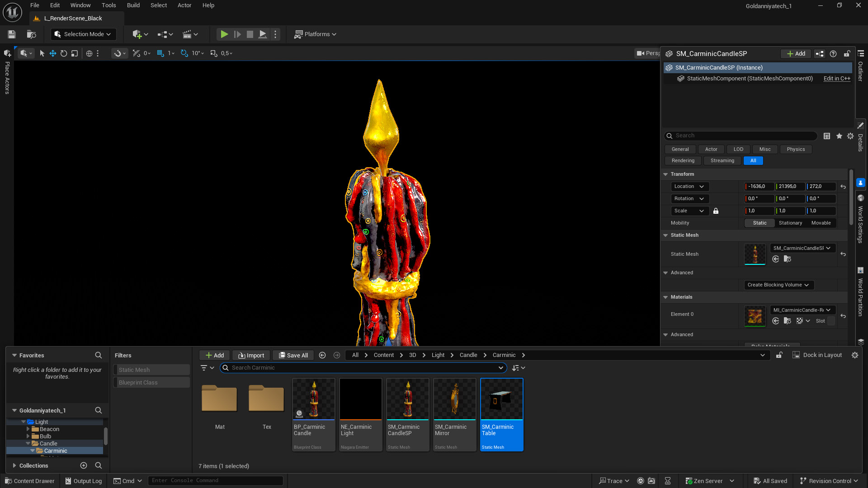This screenshot has height=488, width=868.
Task: Expand the Candle folder in sources panel
Action: [28, 443]
